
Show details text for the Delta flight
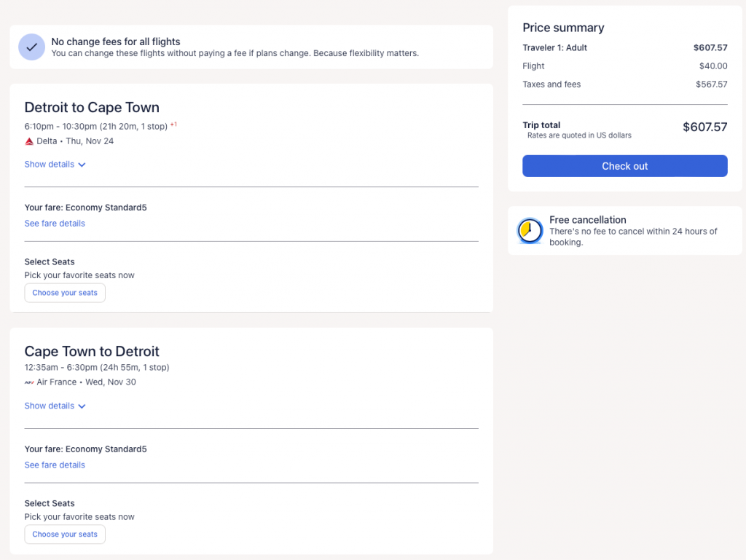tap(49, 165)
